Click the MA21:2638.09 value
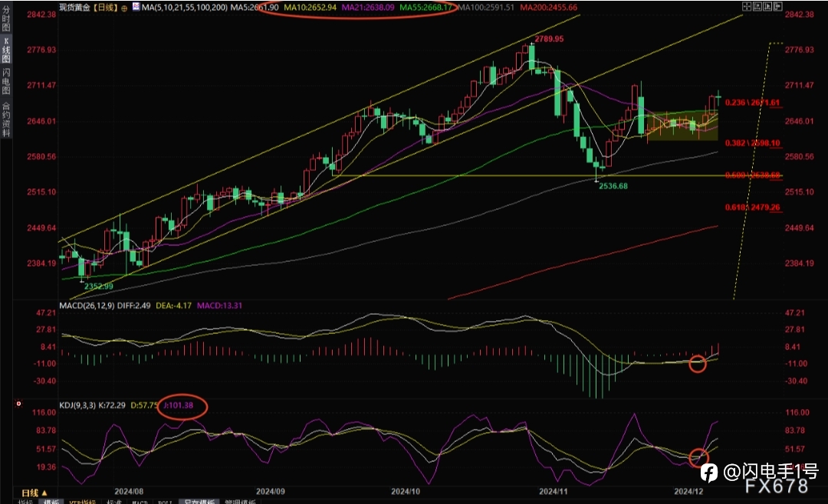The height and width of the screenshot is (504, 828). 368,8
